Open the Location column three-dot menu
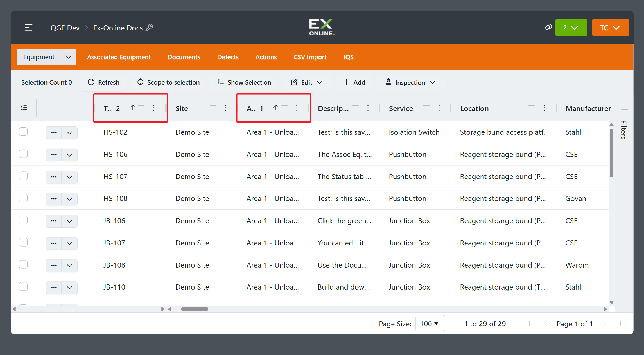Viewport: 644px width, 355px height. (x=544, y=108)
